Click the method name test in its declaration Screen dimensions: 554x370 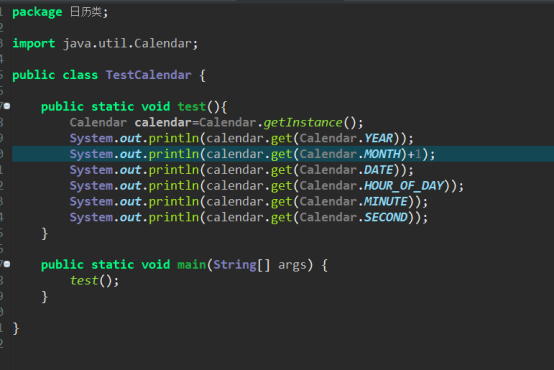point(192,106)
